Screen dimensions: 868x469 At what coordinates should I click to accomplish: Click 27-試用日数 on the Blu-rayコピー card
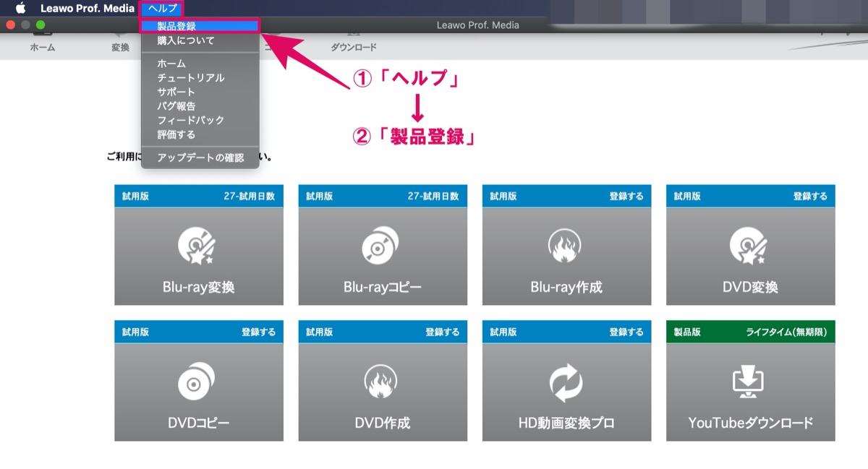[433, 196]
